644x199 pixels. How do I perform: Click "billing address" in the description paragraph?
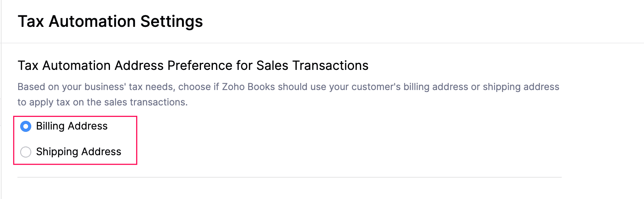(x=436, y=87)
